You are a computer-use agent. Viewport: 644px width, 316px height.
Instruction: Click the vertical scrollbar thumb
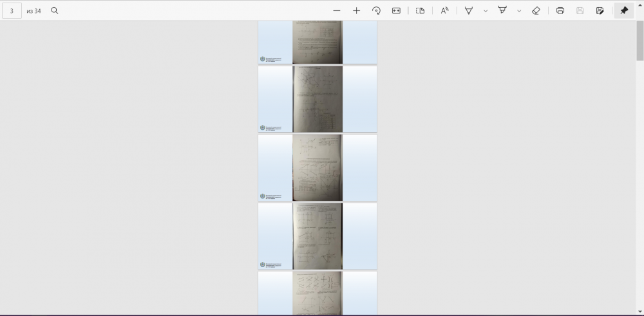[639, 42]
